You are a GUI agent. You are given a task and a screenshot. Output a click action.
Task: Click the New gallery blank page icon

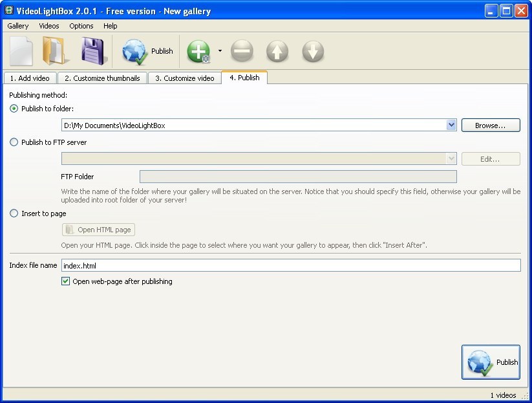point(21,51)
